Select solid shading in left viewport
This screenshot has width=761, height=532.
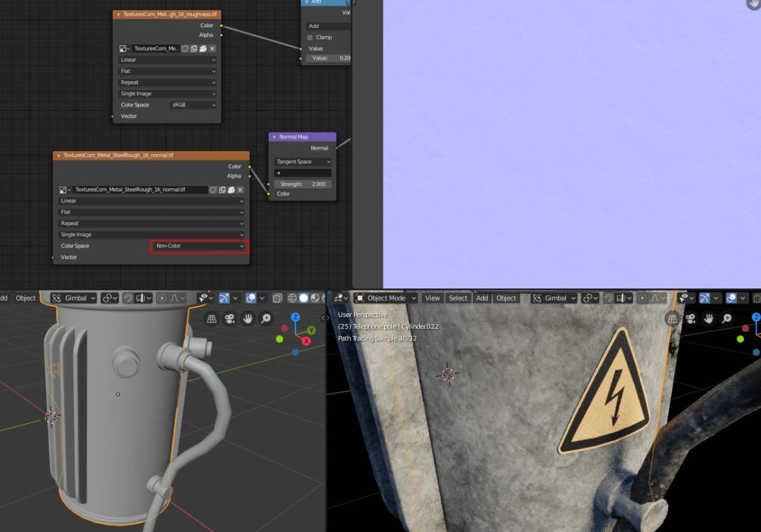point(304,298)
